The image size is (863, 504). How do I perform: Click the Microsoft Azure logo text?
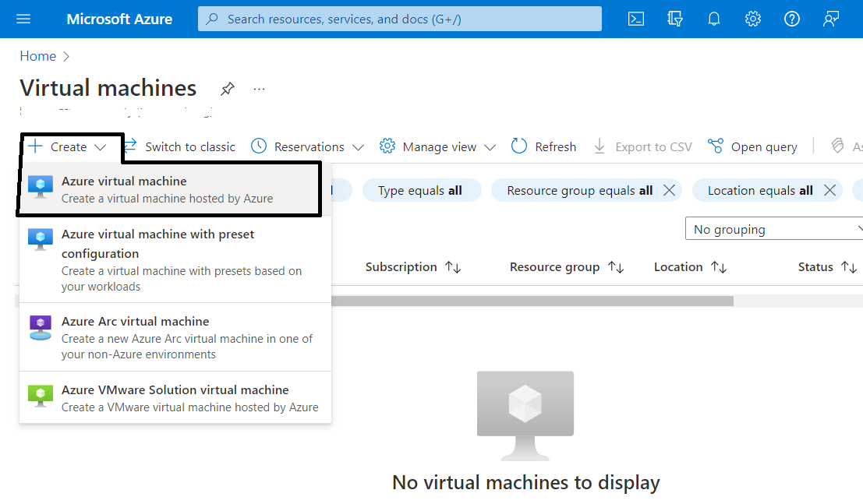point(119,19)
